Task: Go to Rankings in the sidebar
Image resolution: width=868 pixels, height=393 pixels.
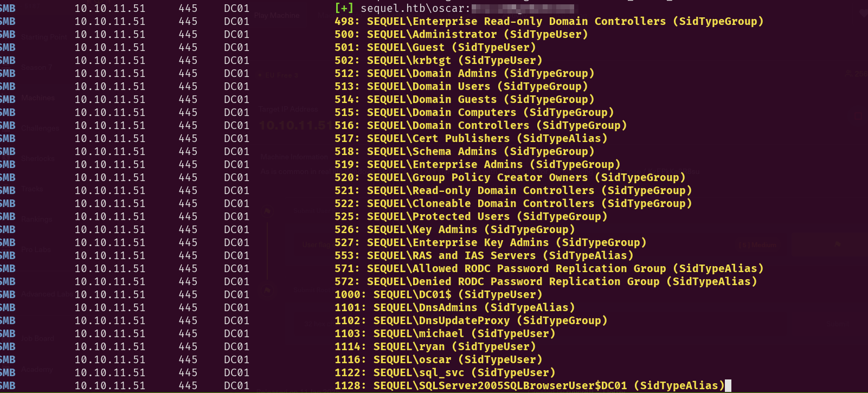Action: click(x=37, y=220)
